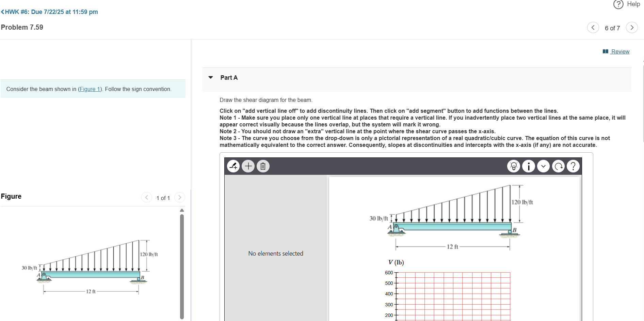Click the 600 label on V axis

click(389, 273)
